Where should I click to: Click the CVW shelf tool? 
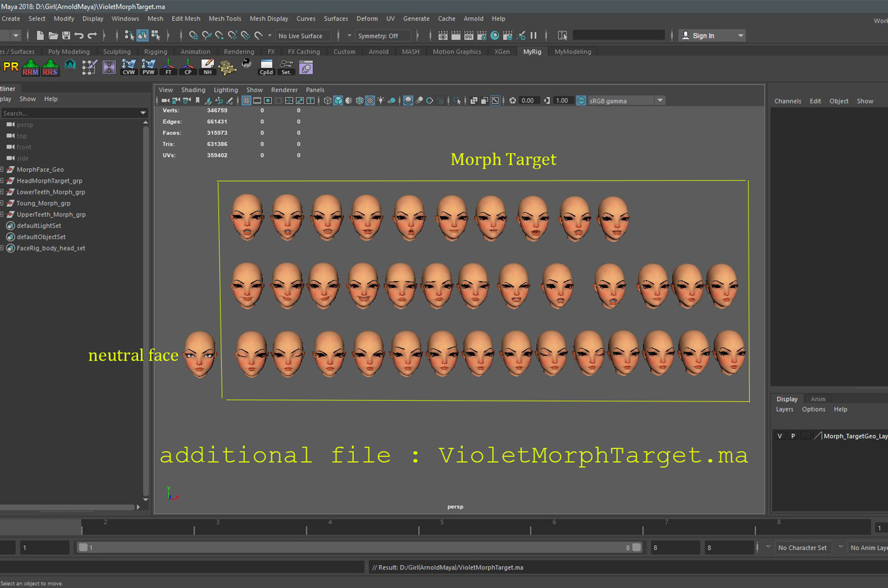click(x=129, y=68)
